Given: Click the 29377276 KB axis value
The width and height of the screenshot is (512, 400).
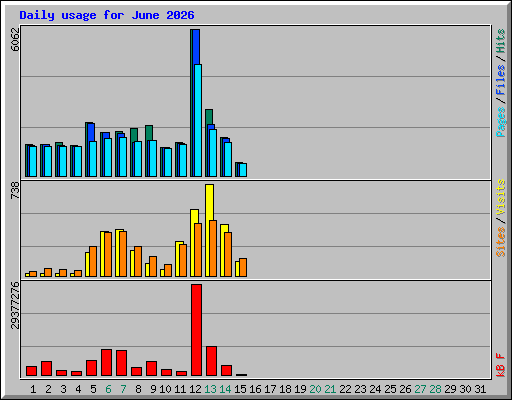Looking at the screenshot, I should coord(15,305).
